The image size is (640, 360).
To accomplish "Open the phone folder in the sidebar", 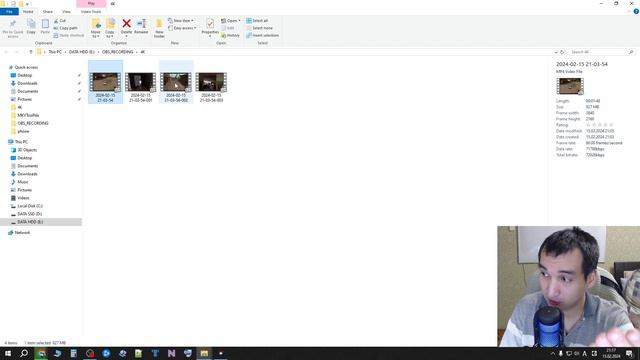I will pyautogui.click(x=23, y=131).
